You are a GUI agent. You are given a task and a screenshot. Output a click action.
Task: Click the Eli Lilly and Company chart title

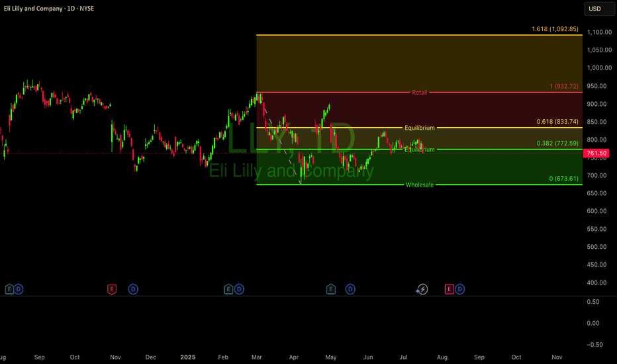pyautogui.click(x=49, y=8)
